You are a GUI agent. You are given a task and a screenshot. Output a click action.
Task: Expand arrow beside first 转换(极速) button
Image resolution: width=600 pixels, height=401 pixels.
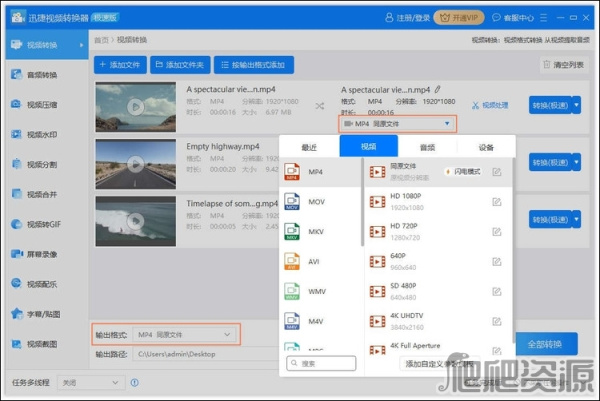[x=577, y=105]
